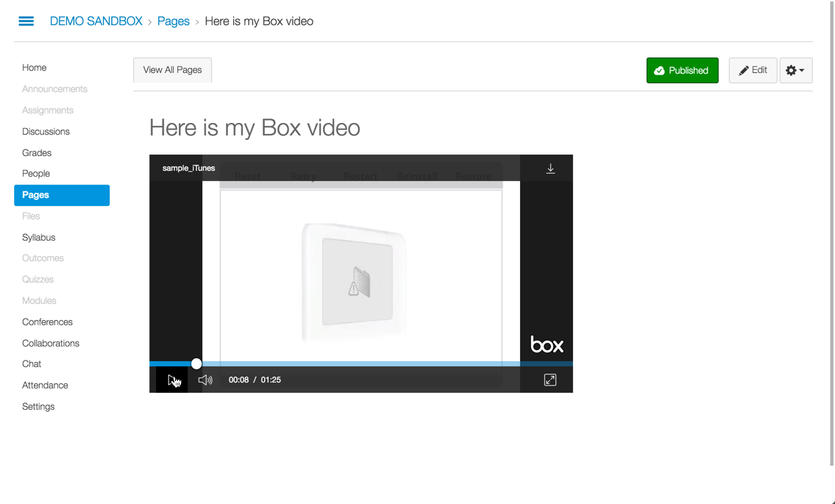
Task: Open Conferences in course menu
Action: coord(47,322)
